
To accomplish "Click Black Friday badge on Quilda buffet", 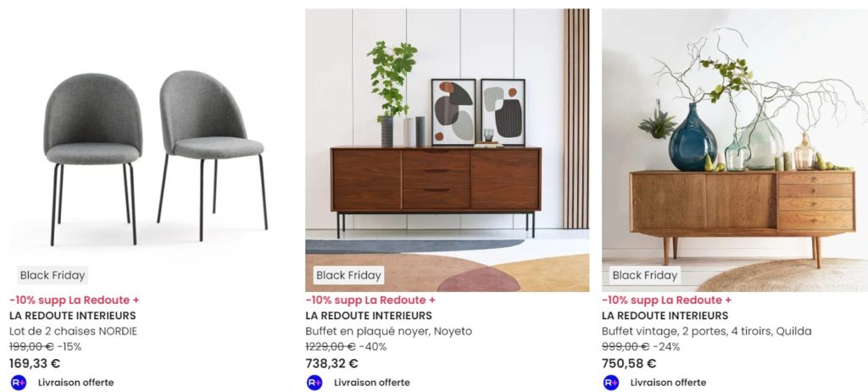I will tap(645, 275).
